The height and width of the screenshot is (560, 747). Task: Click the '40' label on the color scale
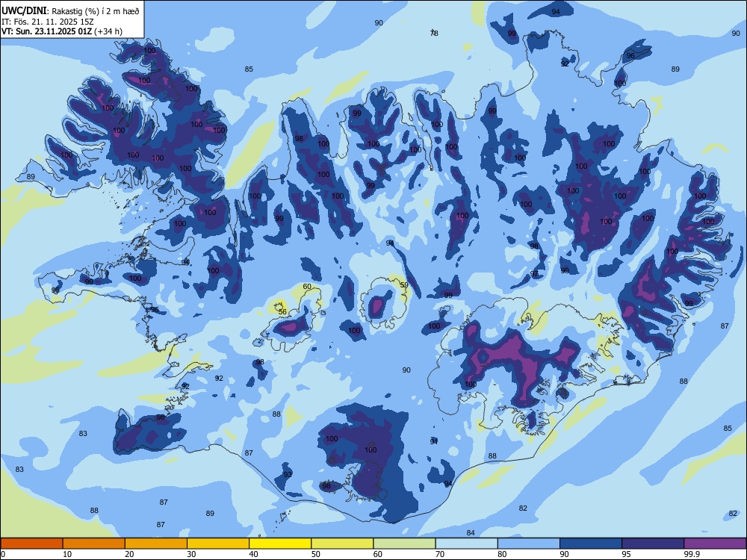(254, 554)
